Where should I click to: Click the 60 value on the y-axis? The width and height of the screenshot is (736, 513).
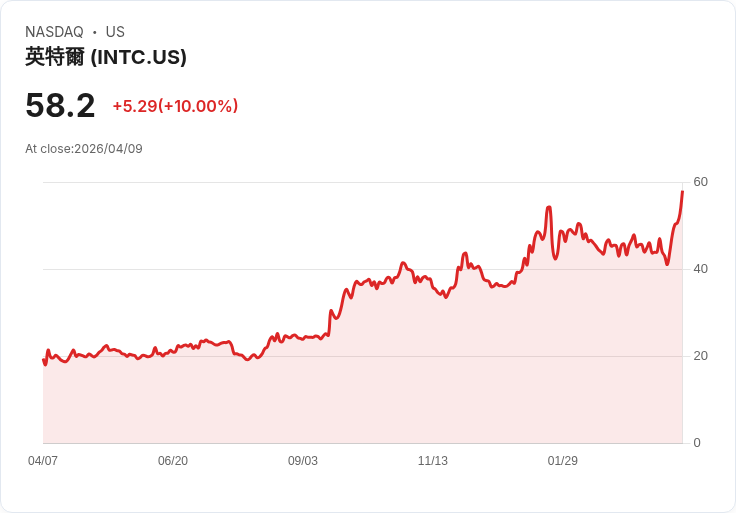pyautogui.click(x=700, y=182)
